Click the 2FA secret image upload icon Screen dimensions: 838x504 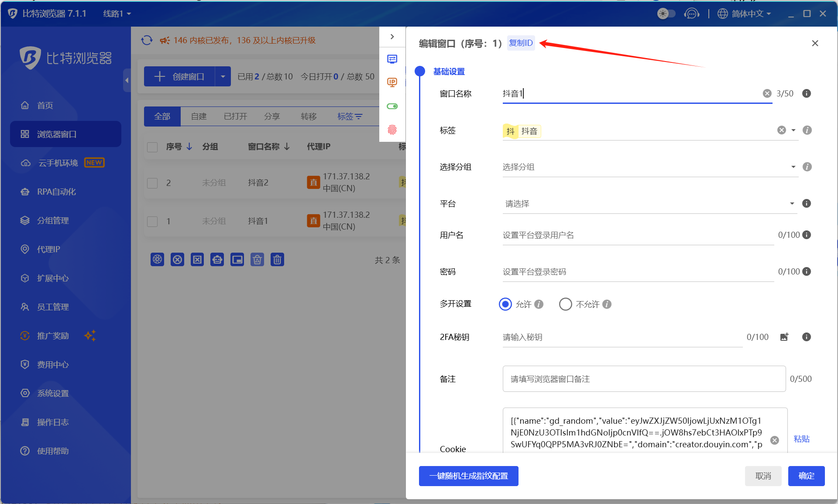click(784, 337)
